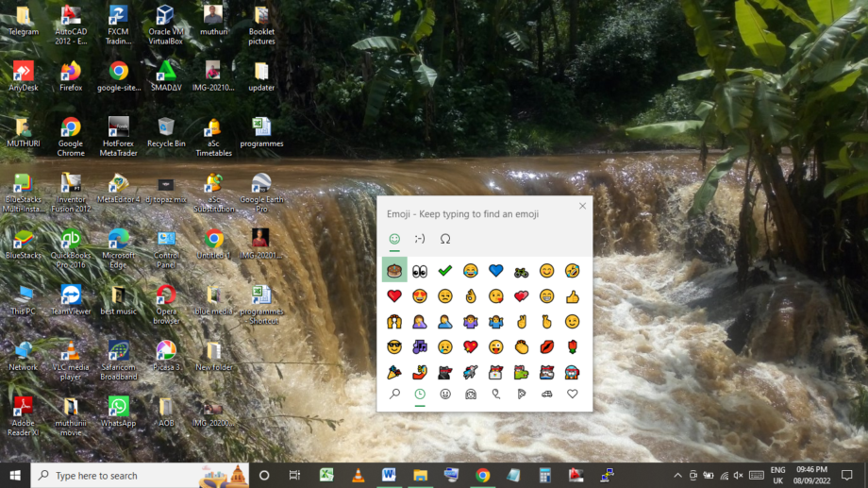Insert the birthday cake emoji
Viewport: 868px width, 488px height.
(x=394, y=270)
